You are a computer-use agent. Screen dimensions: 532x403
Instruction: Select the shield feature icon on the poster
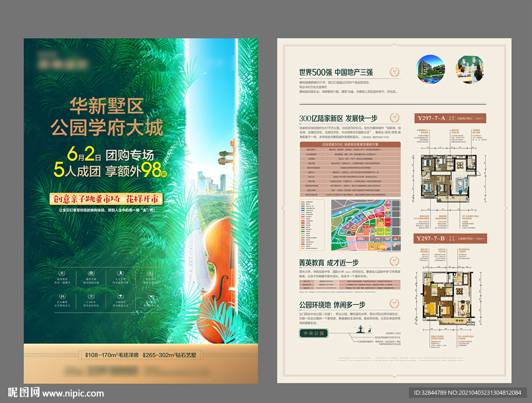(61, 273)
